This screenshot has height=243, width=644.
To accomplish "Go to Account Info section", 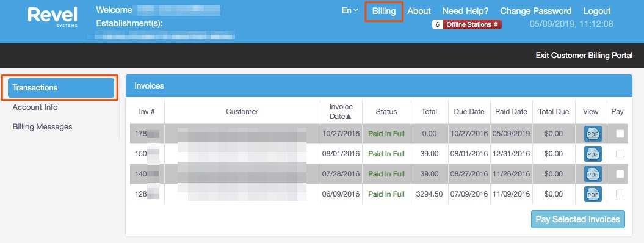I will tap(35, 107).
